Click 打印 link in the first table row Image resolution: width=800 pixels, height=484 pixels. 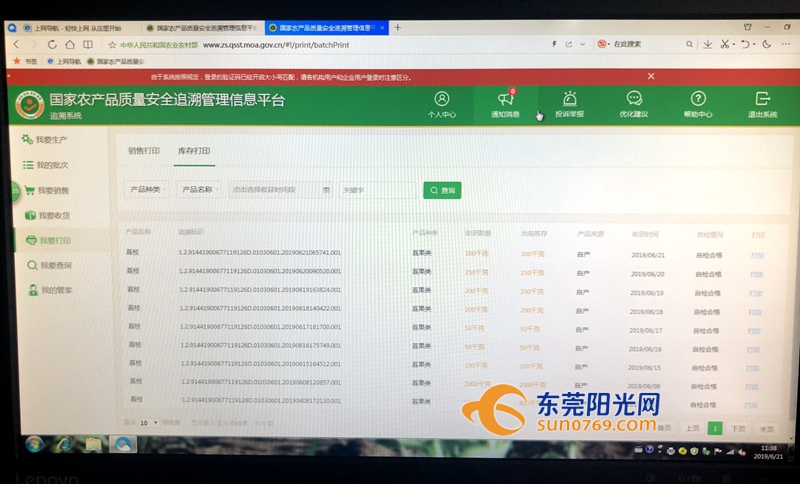coord(757,254)
